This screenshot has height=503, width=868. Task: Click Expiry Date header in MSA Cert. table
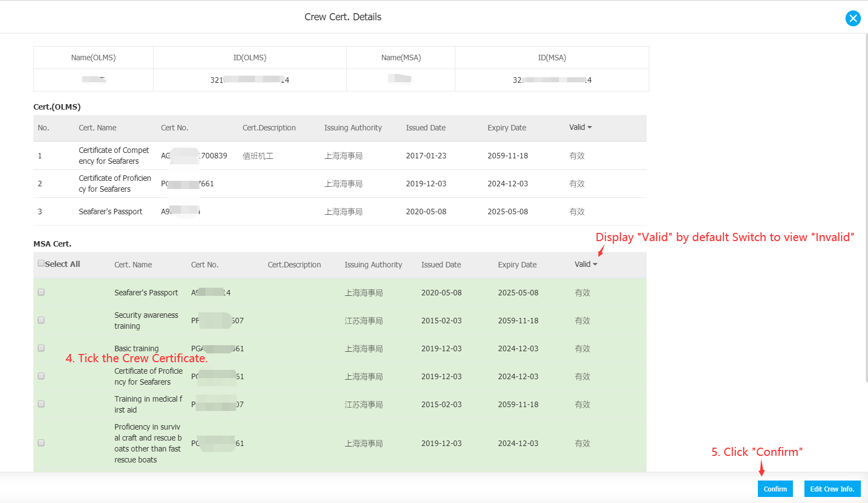pos(517,265)
